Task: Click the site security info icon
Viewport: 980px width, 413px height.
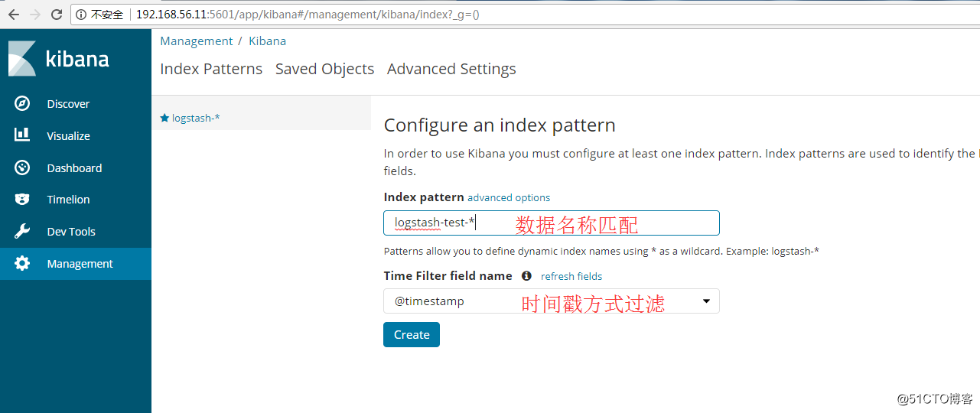Action: [x=82, y=15]
